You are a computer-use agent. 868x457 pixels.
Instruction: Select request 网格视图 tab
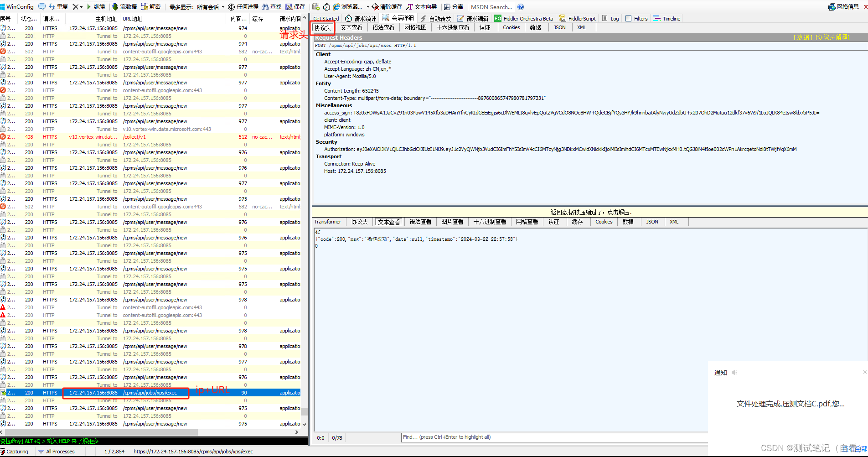[x=415, y=27]
